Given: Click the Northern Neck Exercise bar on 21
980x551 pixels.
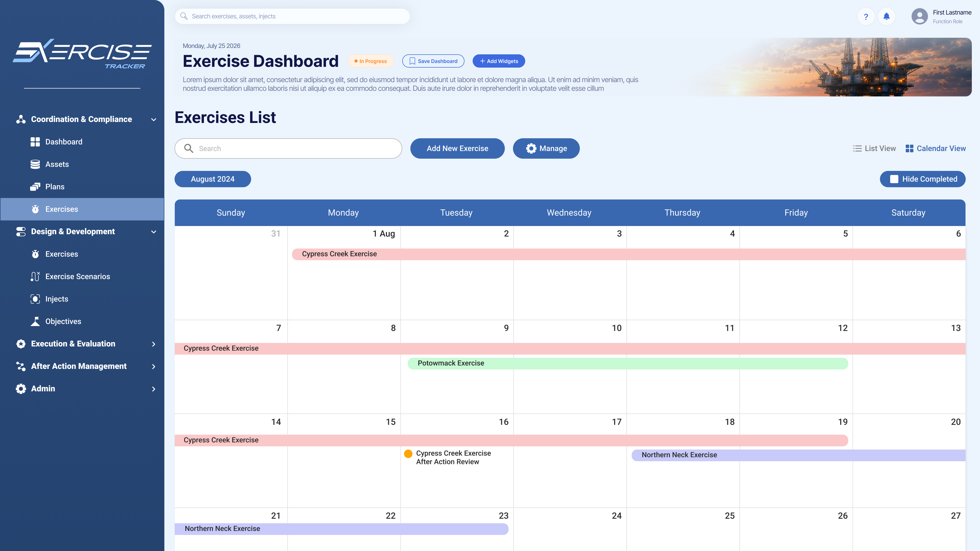Looking at the screenshot, I should tap(341, 529).
